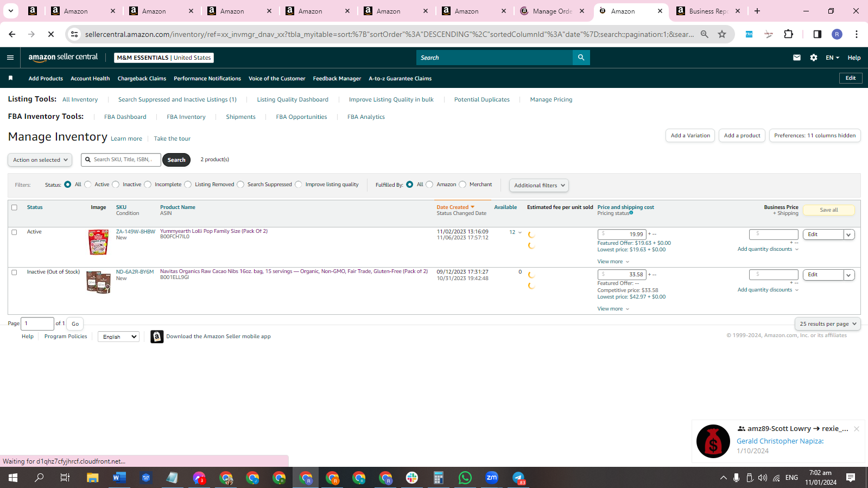Open Telegram from the taskbar
868x488 pixels.
click(x=518, y=478)
